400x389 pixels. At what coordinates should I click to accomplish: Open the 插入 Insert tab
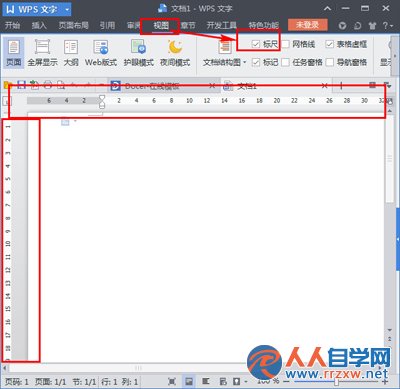(x=39, y=25)
